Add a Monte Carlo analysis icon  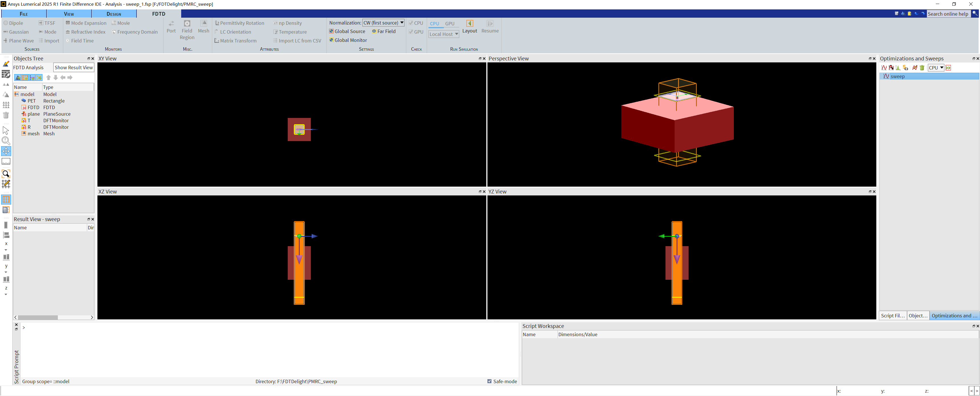898,68
